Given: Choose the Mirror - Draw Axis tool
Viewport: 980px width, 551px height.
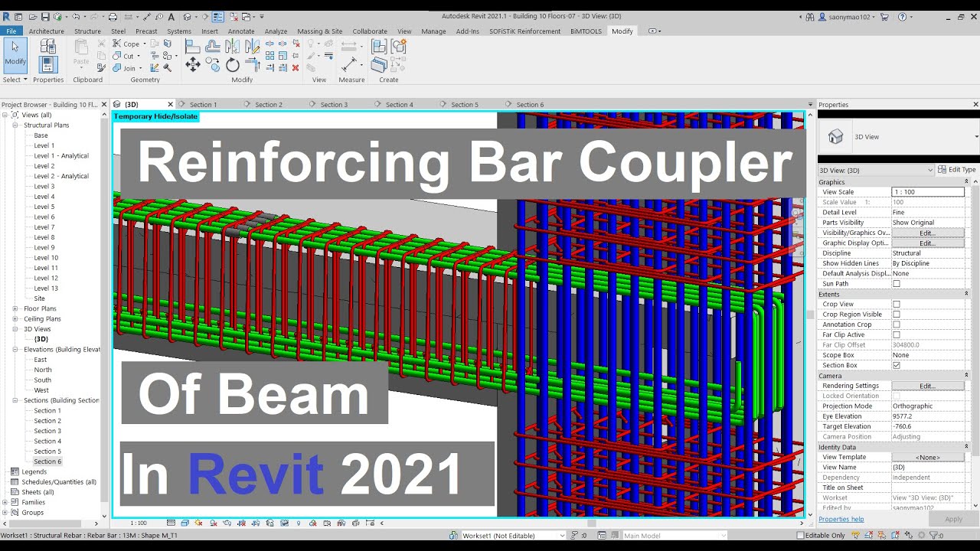Looking at the screenshot, I should 252,47.
